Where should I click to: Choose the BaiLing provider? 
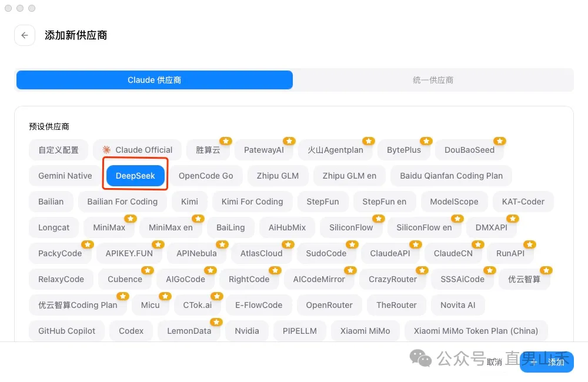(x=230, y=227)
